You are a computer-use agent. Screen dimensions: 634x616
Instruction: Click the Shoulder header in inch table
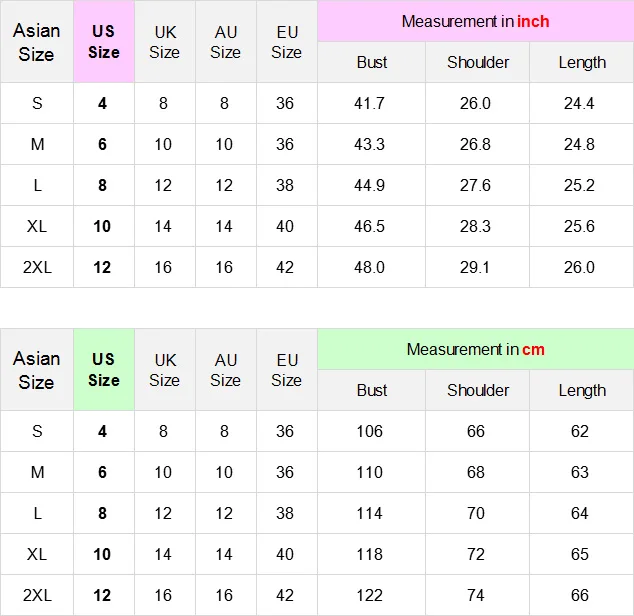pos(477,62)
